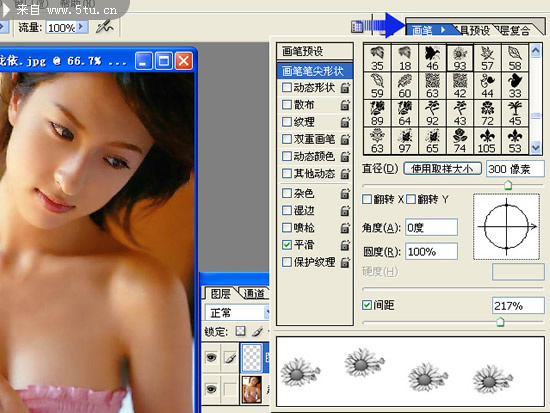Click the lock transparent pixels icon
The height and width of the screenshot is (413, 550).
[240, 331]
